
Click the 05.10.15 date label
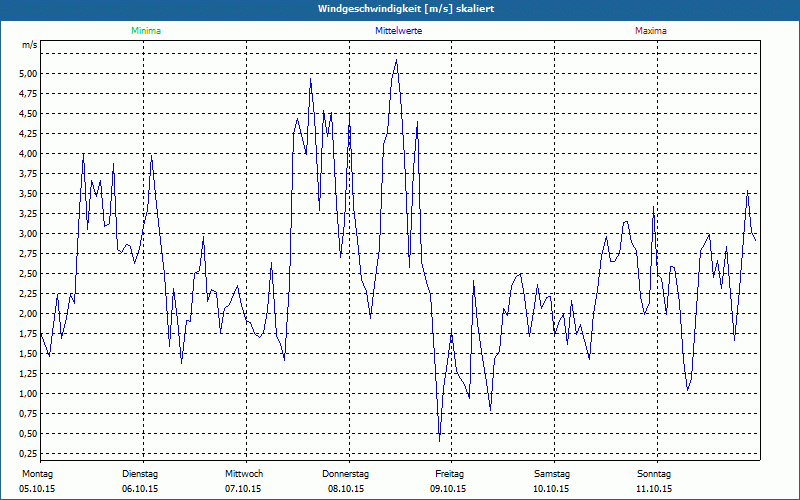[x=37, y=489]
